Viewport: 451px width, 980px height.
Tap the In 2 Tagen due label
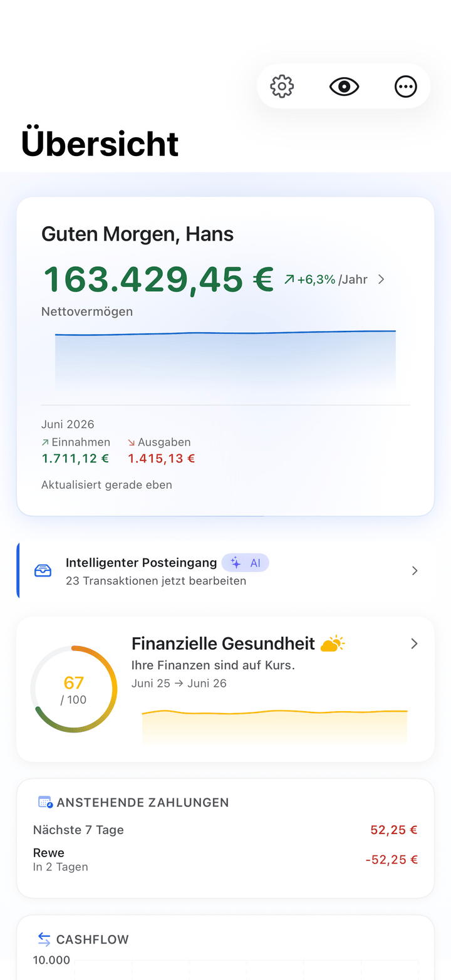[x=61, y=867]
